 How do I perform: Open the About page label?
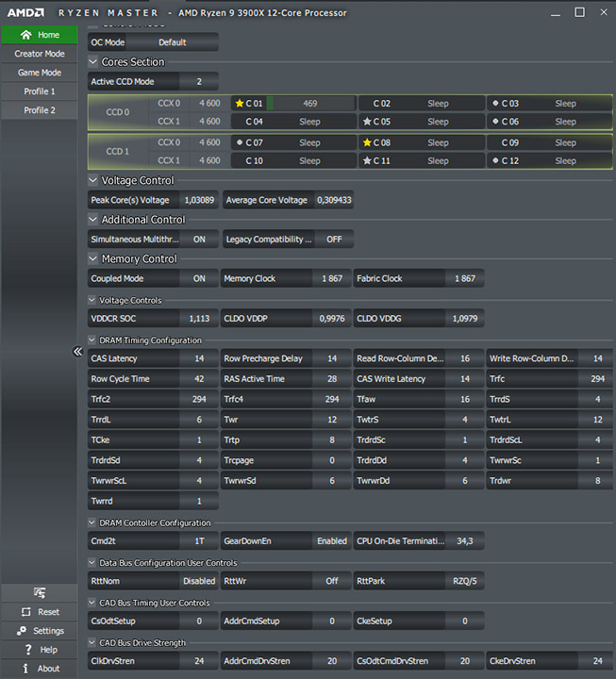click(x=48, y=669)
